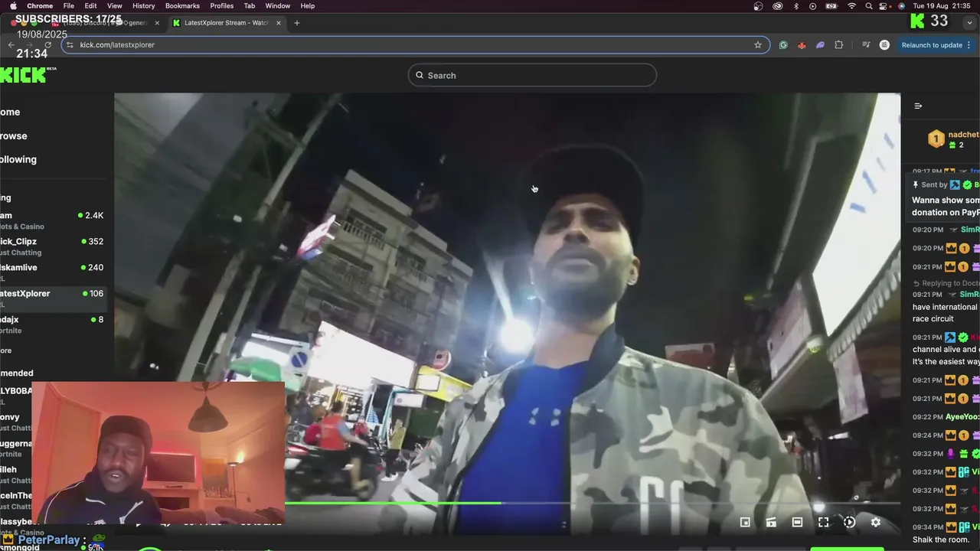
Task: Open the Window menu
Action: 278,6
